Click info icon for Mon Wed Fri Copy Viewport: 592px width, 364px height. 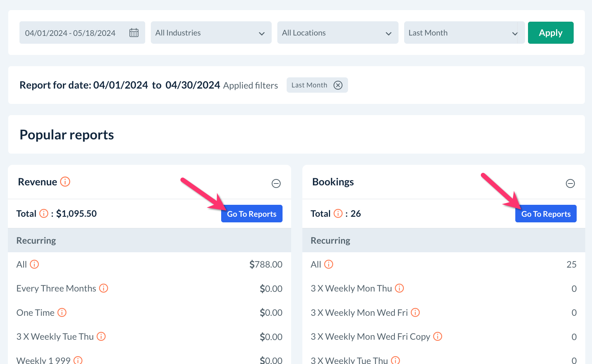[x=438, y=336]
